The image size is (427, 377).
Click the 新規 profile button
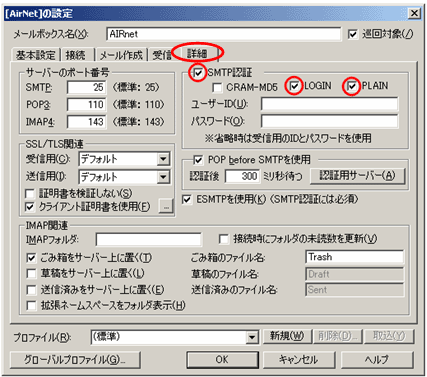click(287, 336)
